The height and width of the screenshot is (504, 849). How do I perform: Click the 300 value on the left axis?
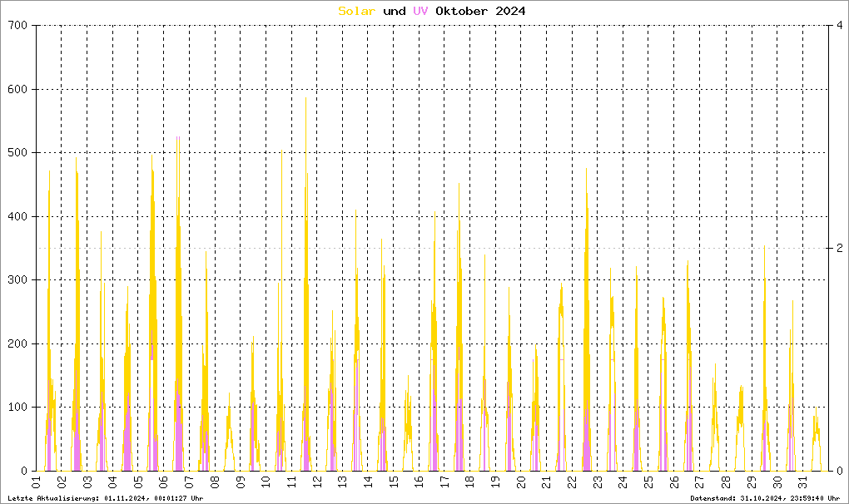pyautogui.click(x=17, y=280)
